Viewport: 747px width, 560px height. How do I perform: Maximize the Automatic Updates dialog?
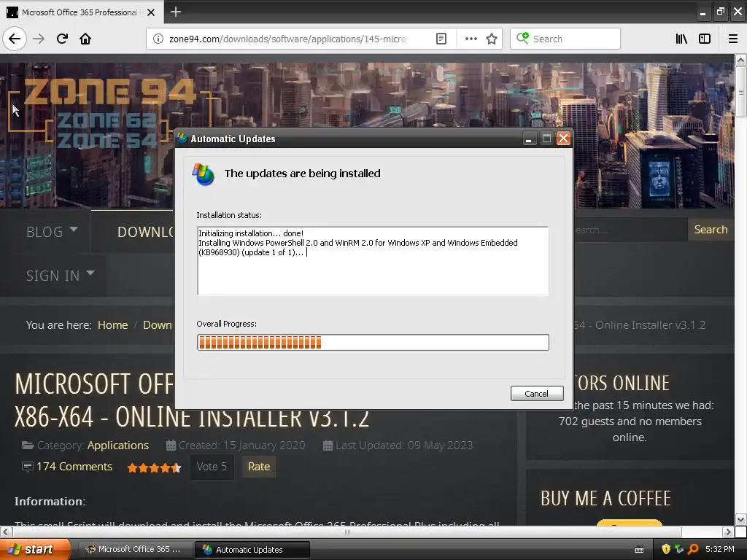point(546,139)
